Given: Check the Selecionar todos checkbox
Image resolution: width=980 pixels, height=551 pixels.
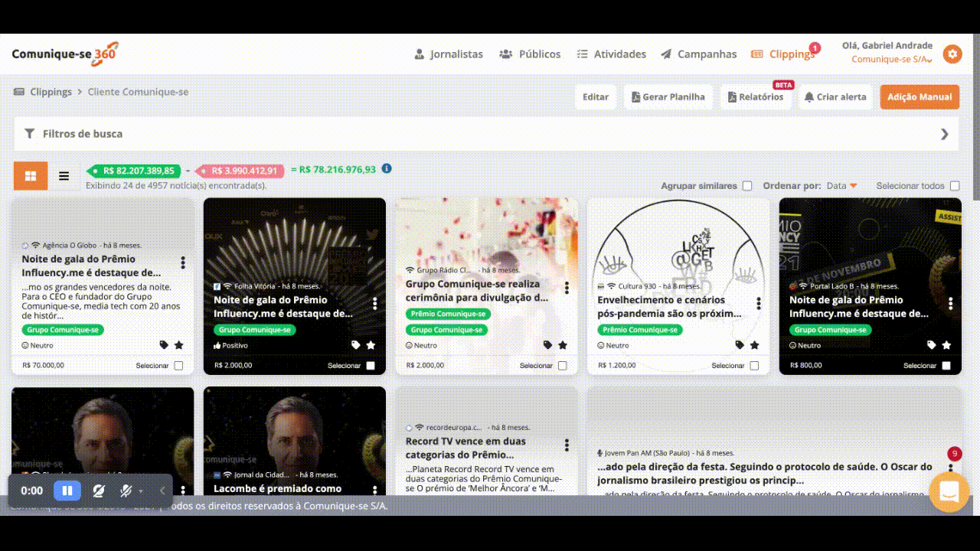Looking at the screenshot, I should (955, 186).
